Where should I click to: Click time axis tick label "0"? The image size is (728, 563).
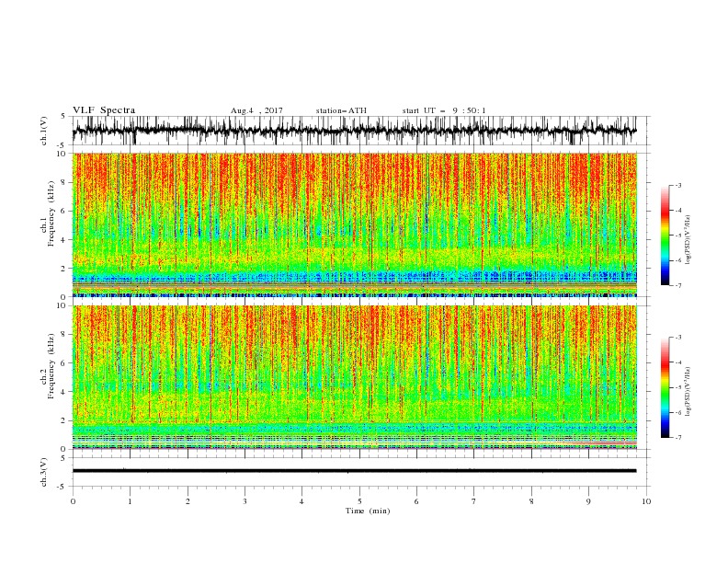coord(73,501)
